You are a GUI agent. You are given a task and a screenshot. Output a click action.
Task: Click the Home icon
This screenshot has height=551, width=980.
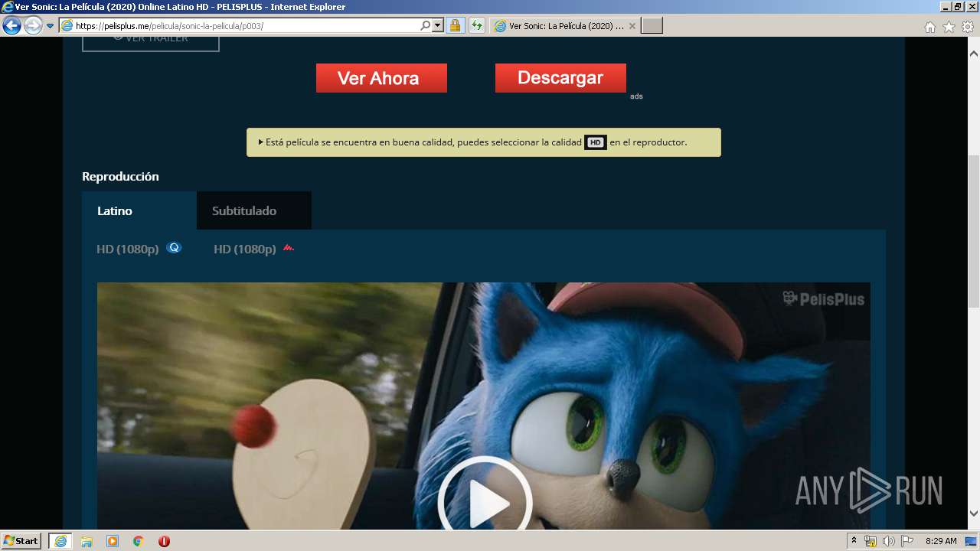click(930, 27)
